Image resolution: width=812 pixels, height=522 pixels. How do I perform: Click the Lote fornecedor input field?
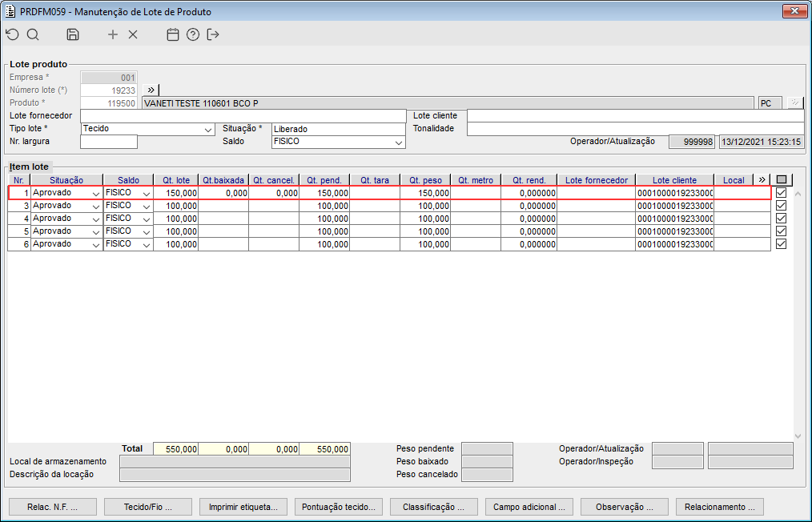pos(243,115)
